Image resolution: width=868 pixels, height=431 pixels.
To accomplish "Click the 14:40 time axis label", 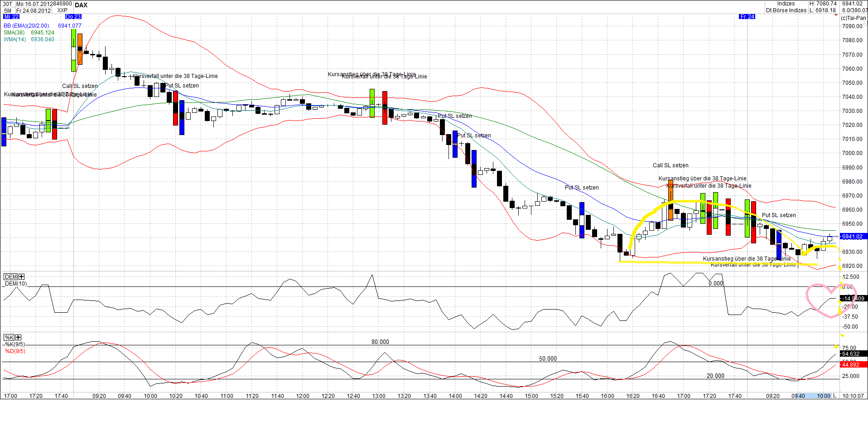I will coord(506,396).
